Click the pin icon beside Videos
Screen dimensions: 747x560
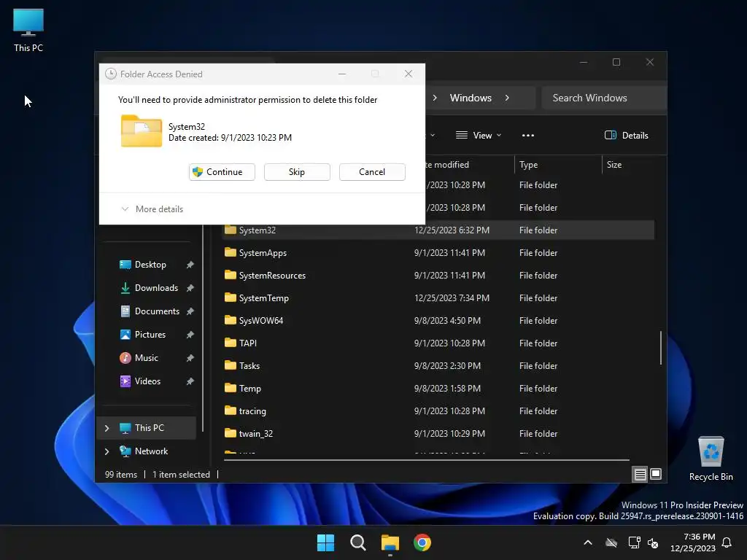pos(190,381)
